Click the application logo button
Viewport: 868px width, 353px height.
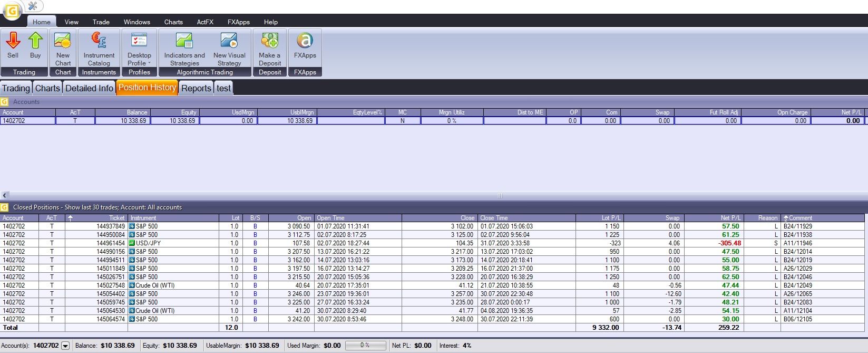click(11, 11)
